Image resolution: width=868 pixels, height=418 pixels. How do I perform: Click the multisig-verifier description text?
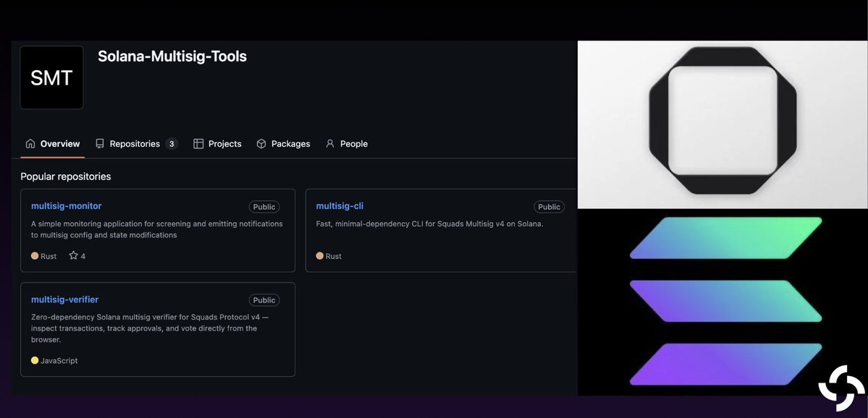(151, 328)
